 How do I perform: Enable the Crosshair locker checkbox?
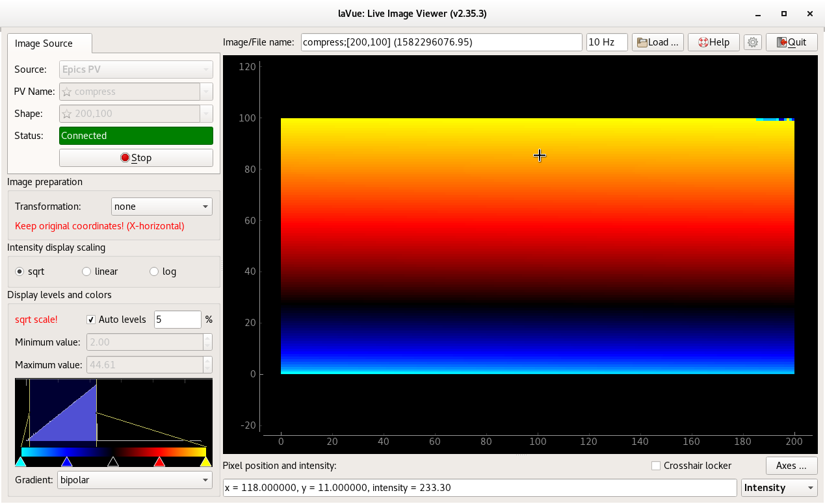(656, 466)
